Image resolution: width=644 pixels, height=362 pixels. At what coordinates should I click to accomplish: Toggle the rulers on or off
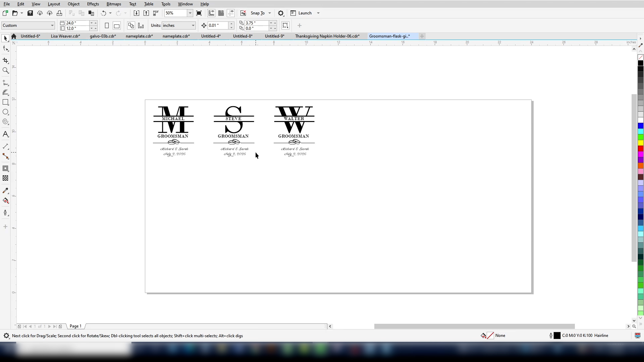click(x=211, y=13)
